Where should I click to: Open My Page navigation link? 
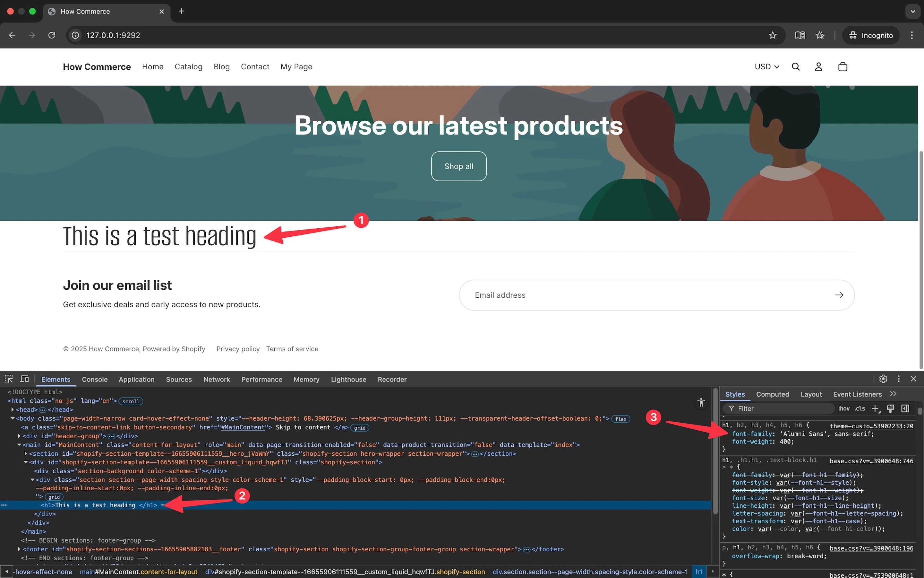pyautogui.click(x=296, y=66)
